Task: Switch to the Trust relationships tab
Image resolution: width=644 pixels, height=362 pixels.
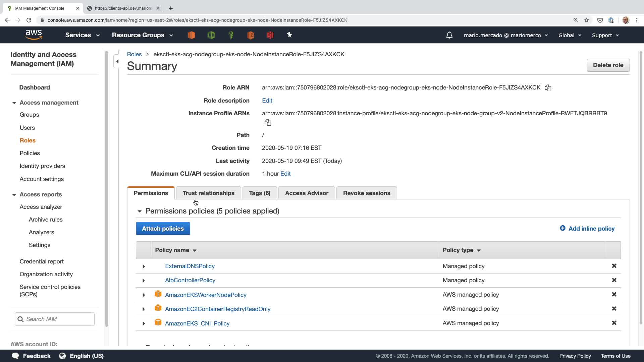Action: pyautogui.click(x=208, y=193)
